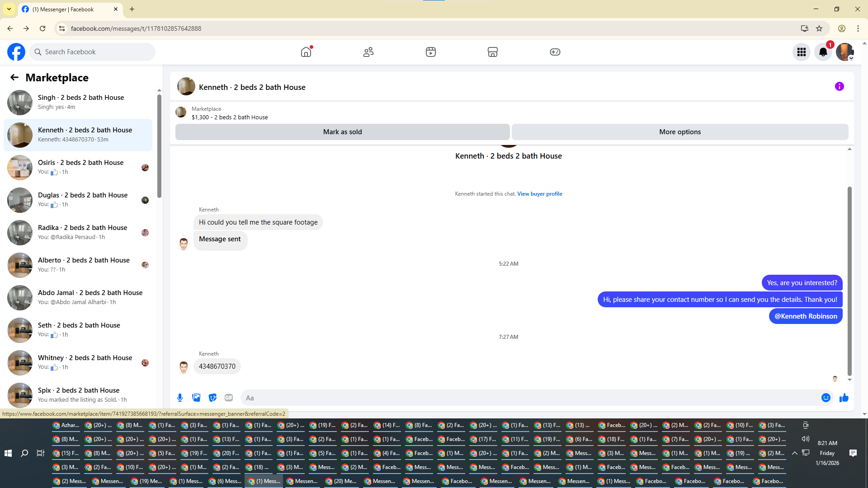Switch to the Video tab

(x=430, y=52)
